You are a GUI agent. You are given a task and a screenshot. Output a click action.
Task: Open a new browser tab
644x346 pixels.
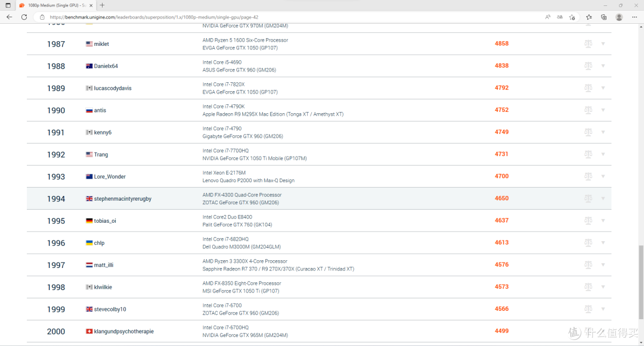(x=103, y=5)
